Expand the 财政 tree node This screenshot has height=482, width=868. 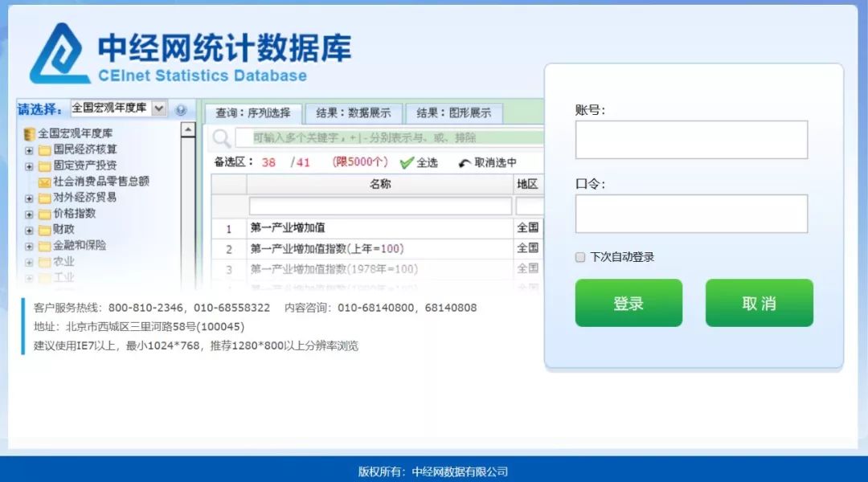pos(30,231)
